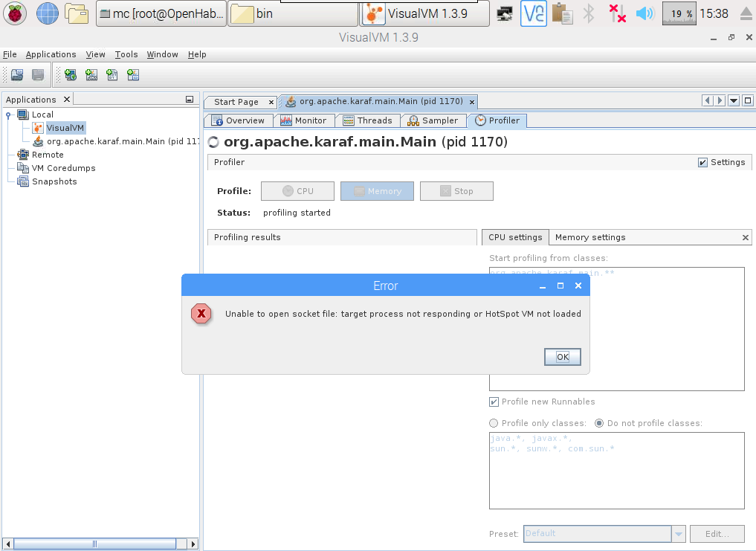Click Add Snapshot toolbar icon
This screenshot has width=756, height=551.
pos(132,75)
